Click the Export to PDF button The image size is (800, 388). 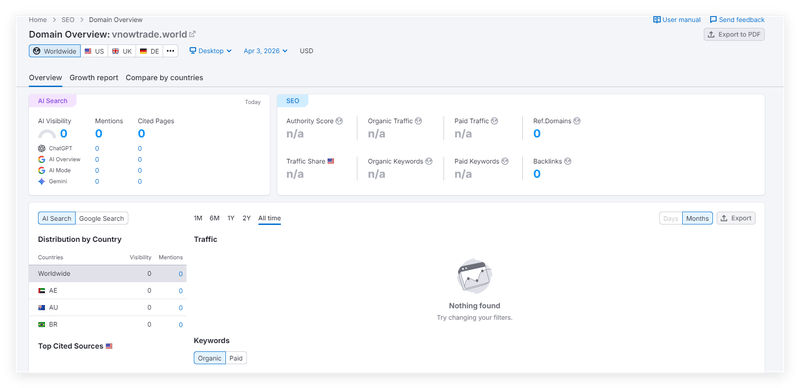coord(734,35)
